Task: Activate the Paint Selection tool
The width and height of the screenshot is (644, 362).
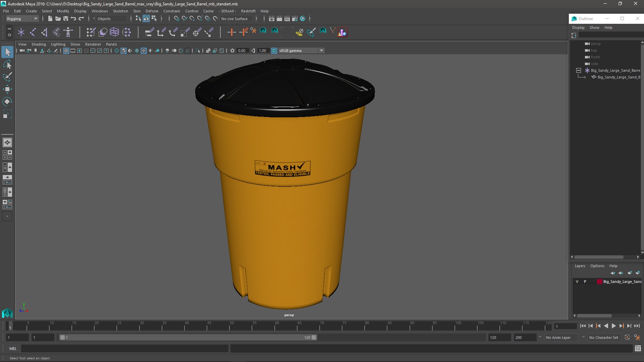Action: pyautogui.click(x=7, y=77)
